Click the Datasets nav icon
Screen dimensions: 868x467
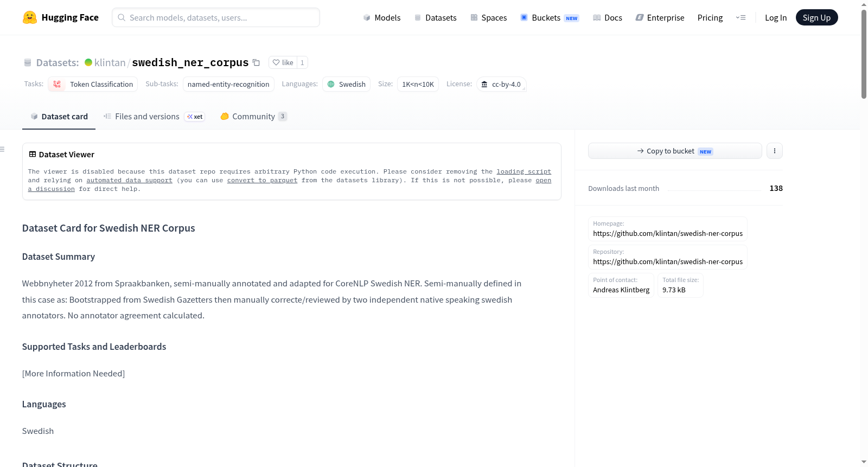click(418, 18)
